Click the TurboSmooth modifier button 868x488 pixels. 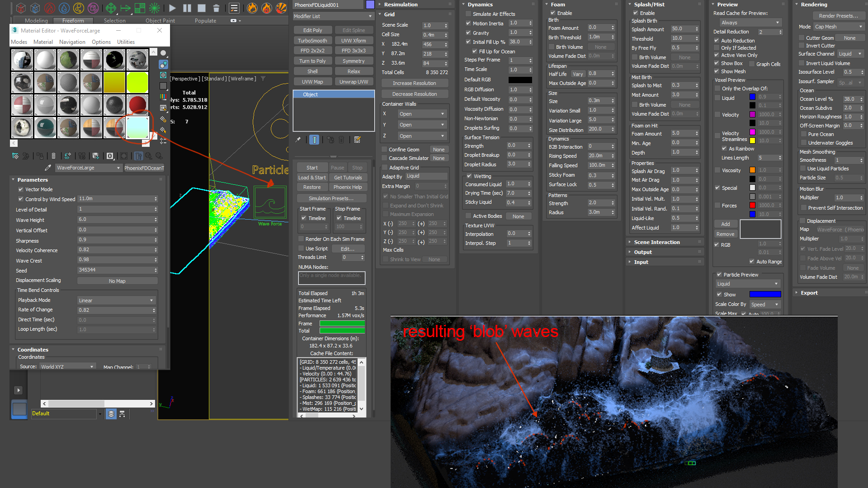[312, 41]
